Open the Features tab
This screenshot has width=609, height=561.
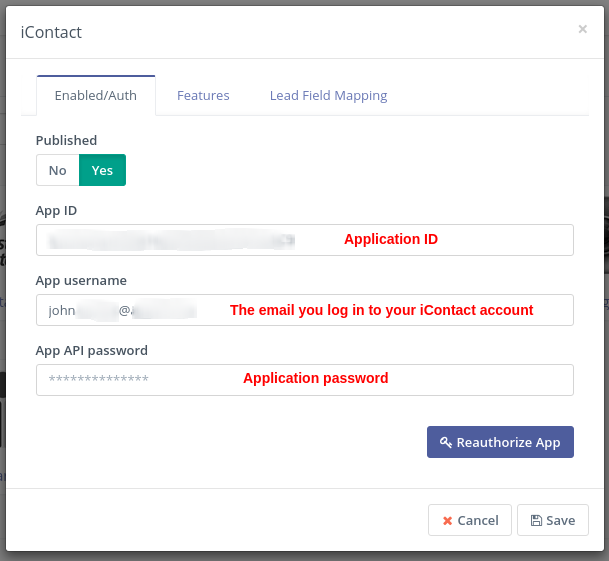[x=203, y=96]
